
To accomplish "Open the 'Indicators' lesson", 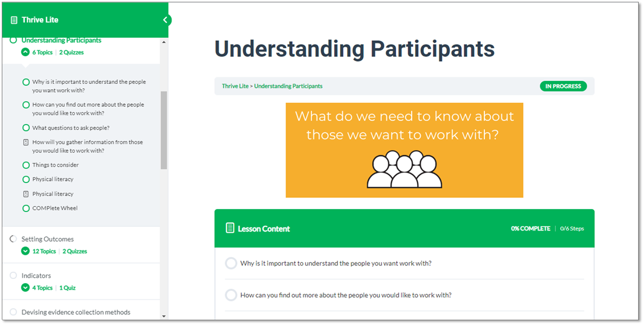I will (36, 275).
